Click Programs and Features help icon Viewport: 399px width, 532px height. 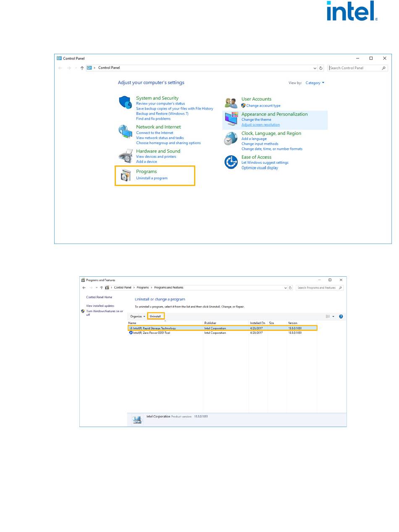pyautogui.click(x=341, y=317)
